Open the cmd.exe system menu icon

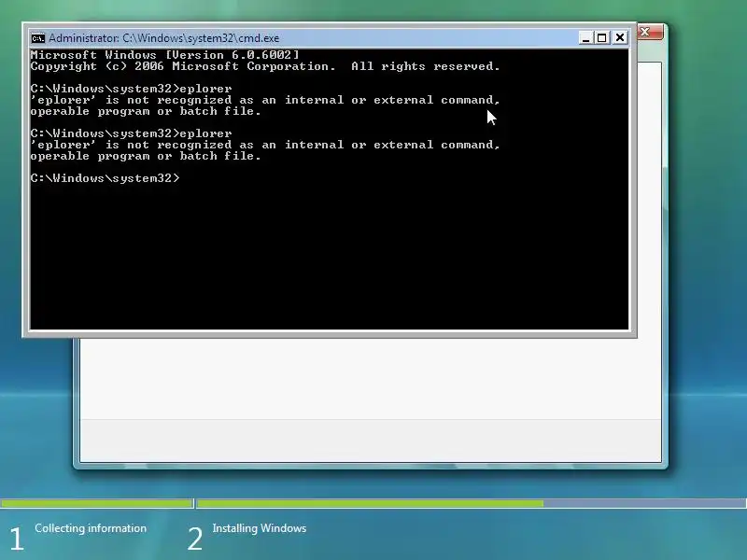[x=38, y=38]
